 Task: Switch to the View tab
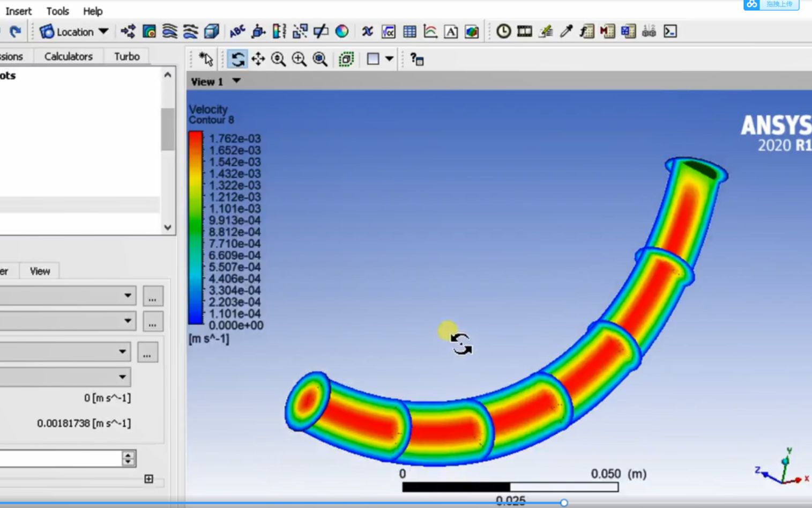coord(40,271)
